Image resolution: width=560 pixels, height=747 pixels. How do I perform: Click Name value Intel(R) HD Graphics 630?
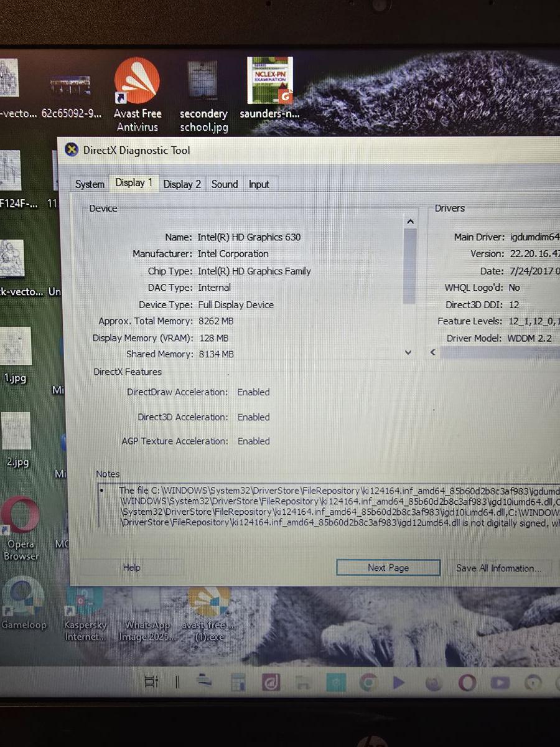coord(249,237)
